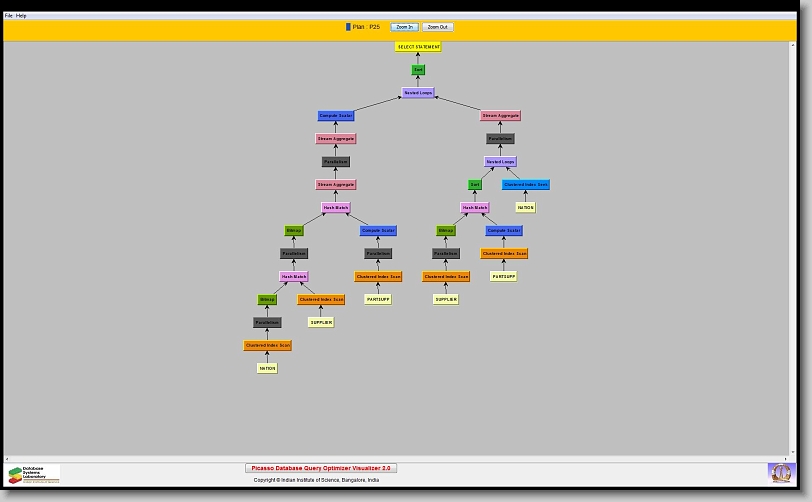Select the lowest Clustered Index Scan node above NATION

click(267, 346)
